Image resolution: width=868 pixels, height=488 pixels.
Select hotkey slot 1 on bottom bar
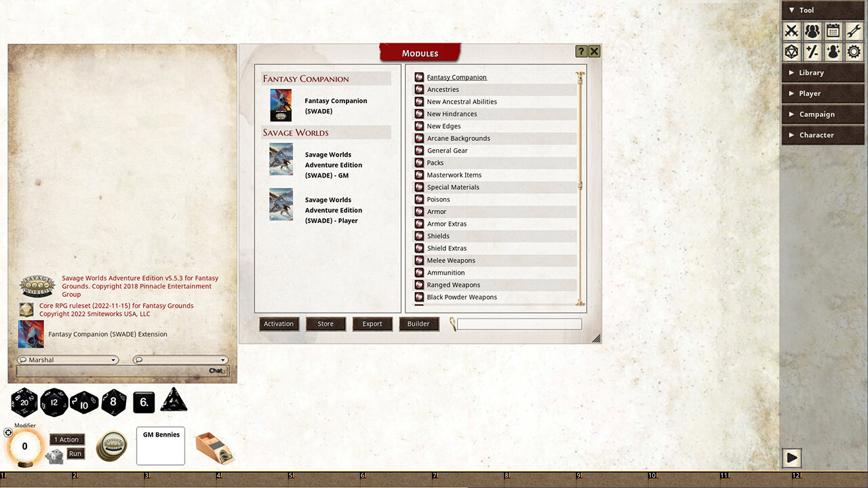[x=36, y=480]
